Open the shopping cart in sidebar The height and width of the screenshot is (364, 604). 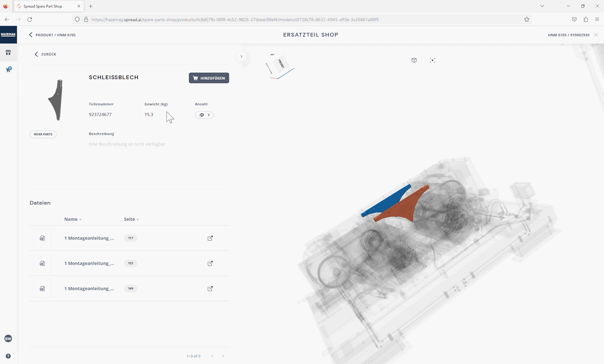tap(8, 70)
